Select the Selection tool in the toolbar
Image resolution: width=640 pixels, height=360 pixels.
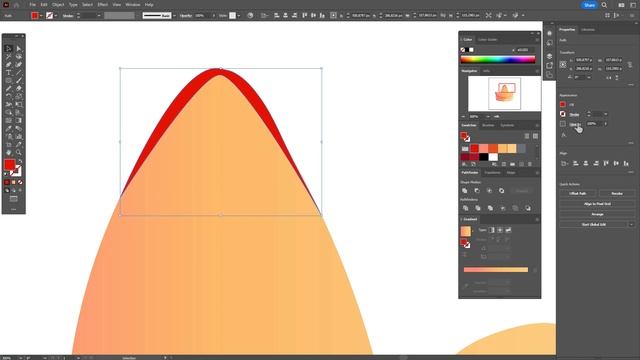coord(9,48)
